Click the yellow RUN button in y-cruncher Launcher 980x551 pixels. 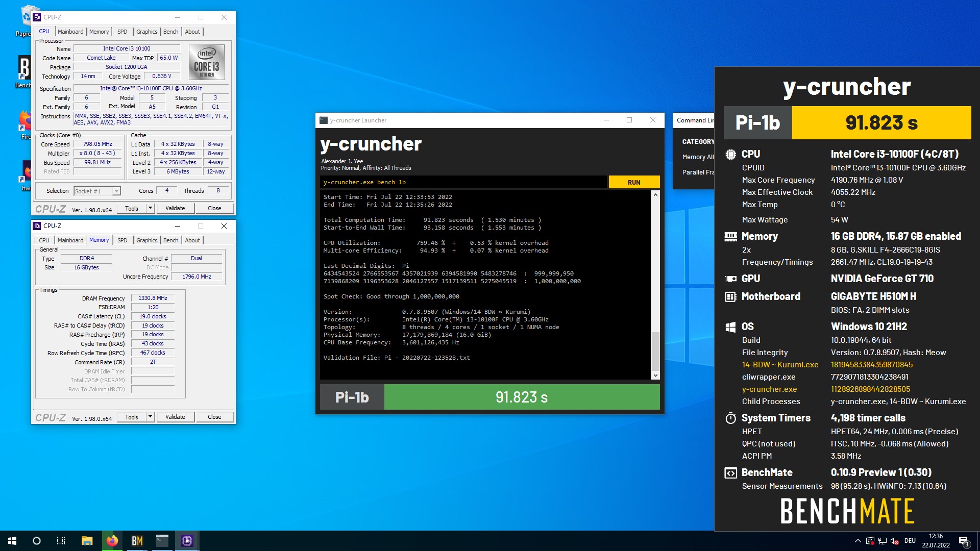pyautogui.click(x=634, y=182)
